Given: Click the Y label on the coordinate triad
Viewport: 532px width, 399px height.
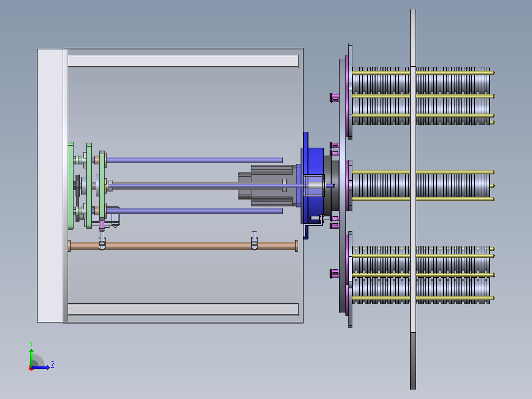Looking at the screenshot, I should (x=31, y=343).
